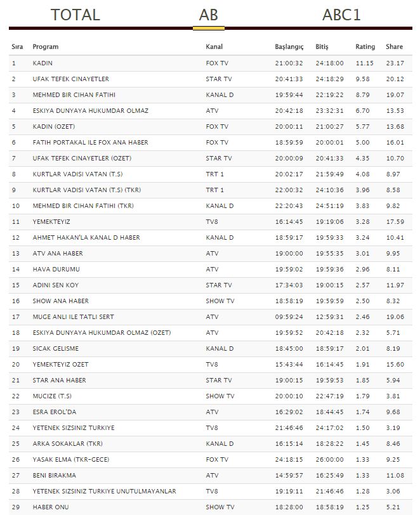Click the Rating column header

pos(365,47)
